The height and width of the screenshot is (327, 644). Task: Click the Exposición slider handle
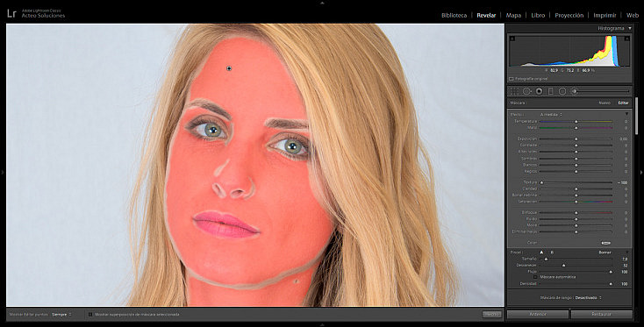(x=576, y=139)
